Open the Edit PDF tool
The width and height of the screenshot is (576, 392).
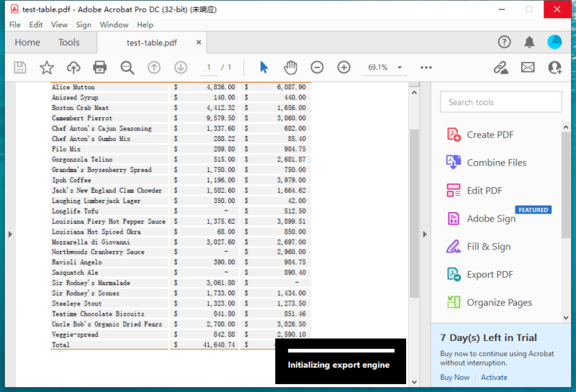tap(474, 191)
